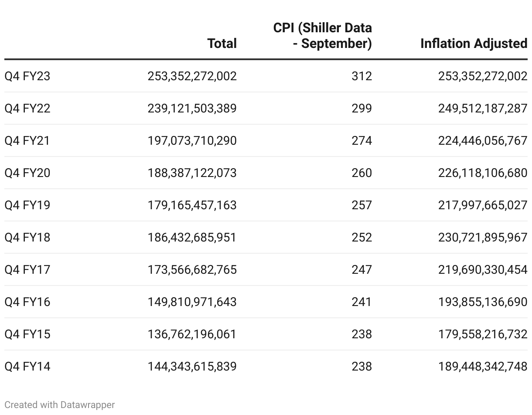Select the Q4 FY23 row label
The width and height of the screenshot is (532, 415).
point(27,76)
